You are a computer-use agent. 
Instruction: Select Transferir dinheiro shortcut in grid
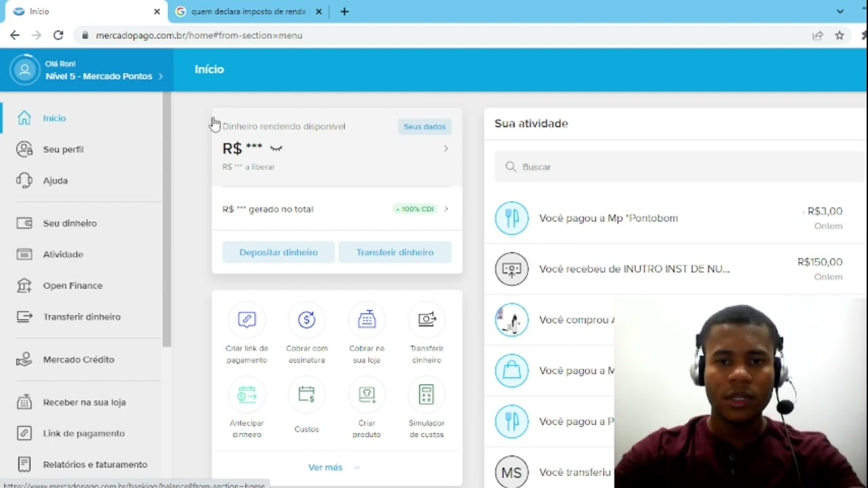(427, 334)
